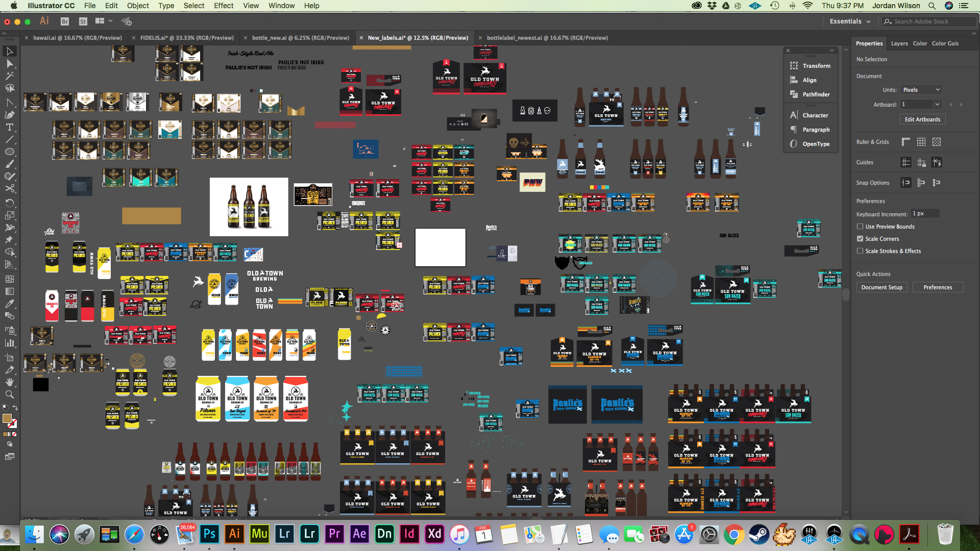980x551 pixels.
Task: Click the Keyboard Increment field
Action: [925, 214]
